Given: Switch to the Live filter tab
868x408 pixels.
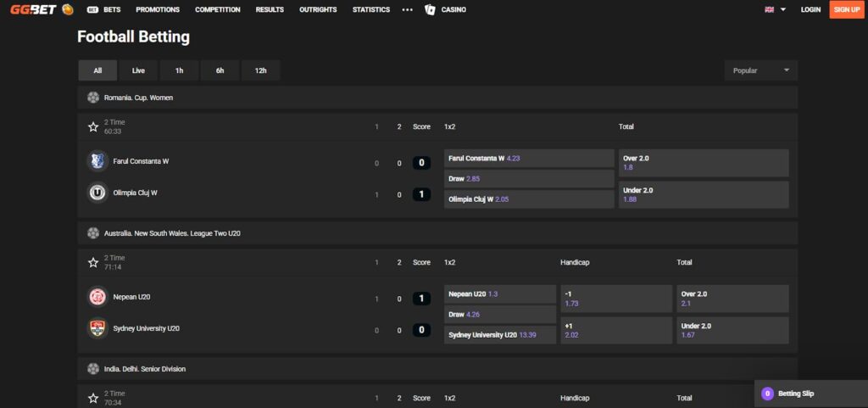Looking at the screenshot, I should pos(138,70).
